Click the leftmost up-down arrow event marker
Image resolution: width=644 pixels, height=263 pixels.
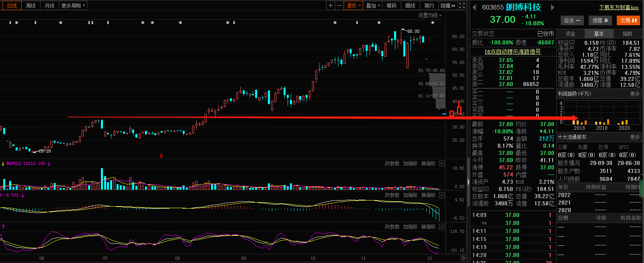pyautogui.click(x=10, y=23)
